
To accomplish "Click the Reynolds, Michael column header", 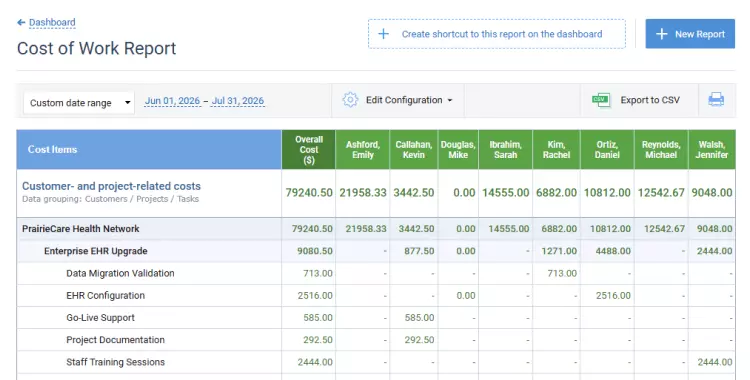I will tap(661, 149).
